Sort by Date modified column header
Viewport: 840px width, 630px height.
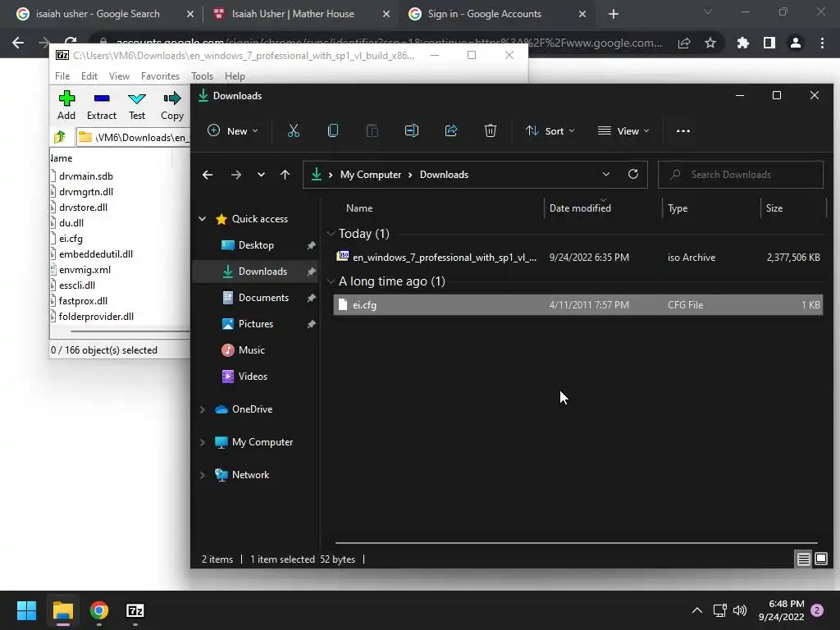click(580, 208)
